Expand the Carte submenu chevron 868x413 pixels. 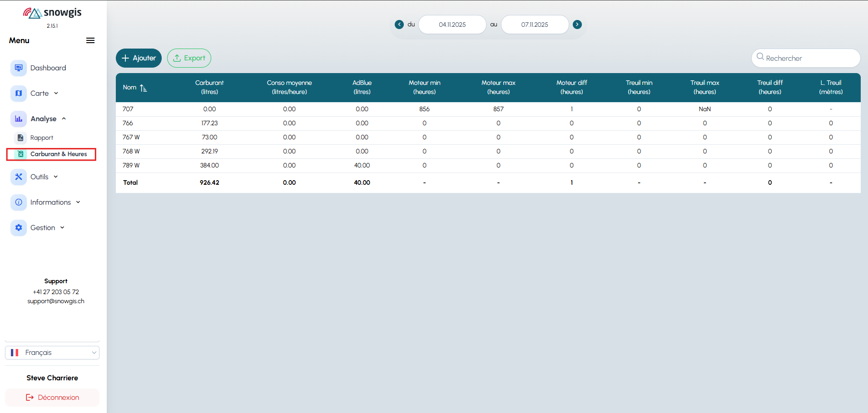click(56, 93)
